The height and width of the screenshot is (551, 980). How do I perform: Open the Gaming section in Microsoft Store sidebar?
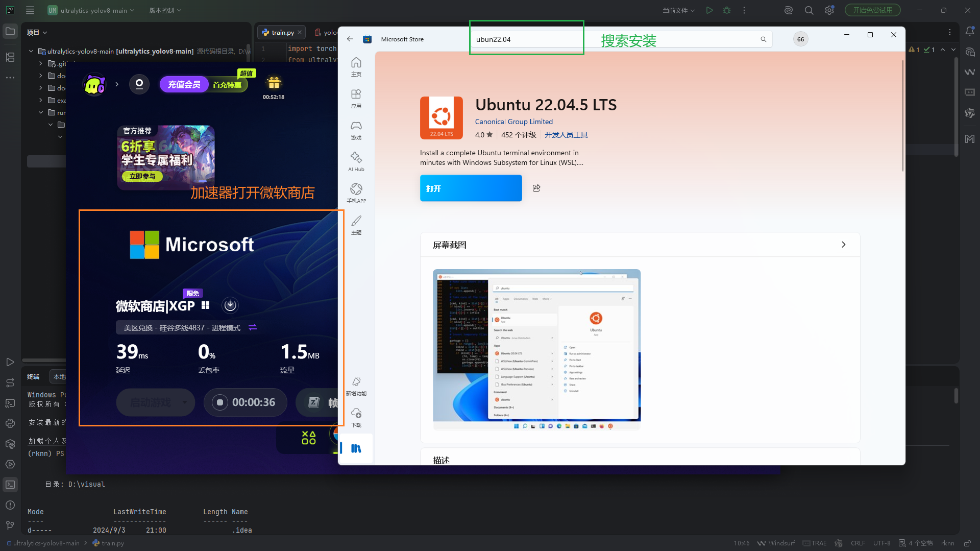[x=356, y=130]
